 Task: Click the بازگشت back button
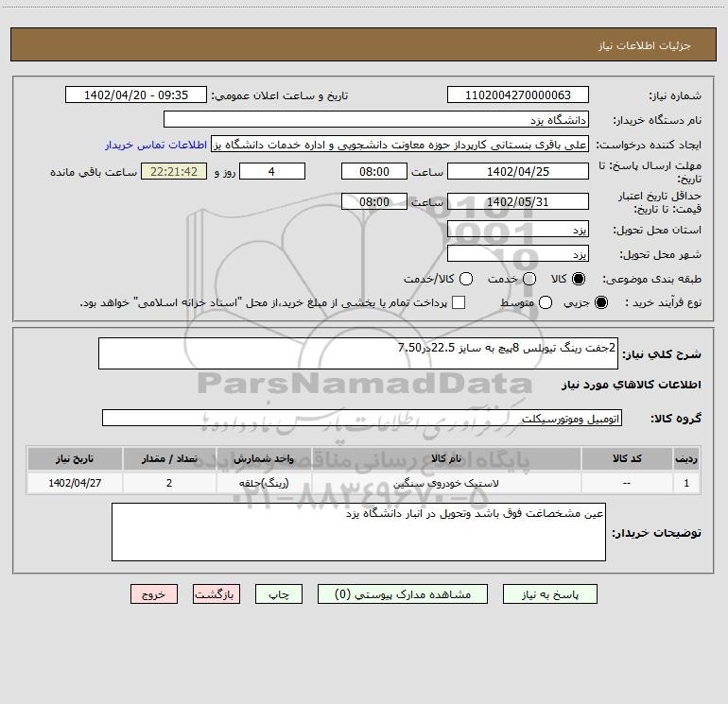(x=217, y=594)
